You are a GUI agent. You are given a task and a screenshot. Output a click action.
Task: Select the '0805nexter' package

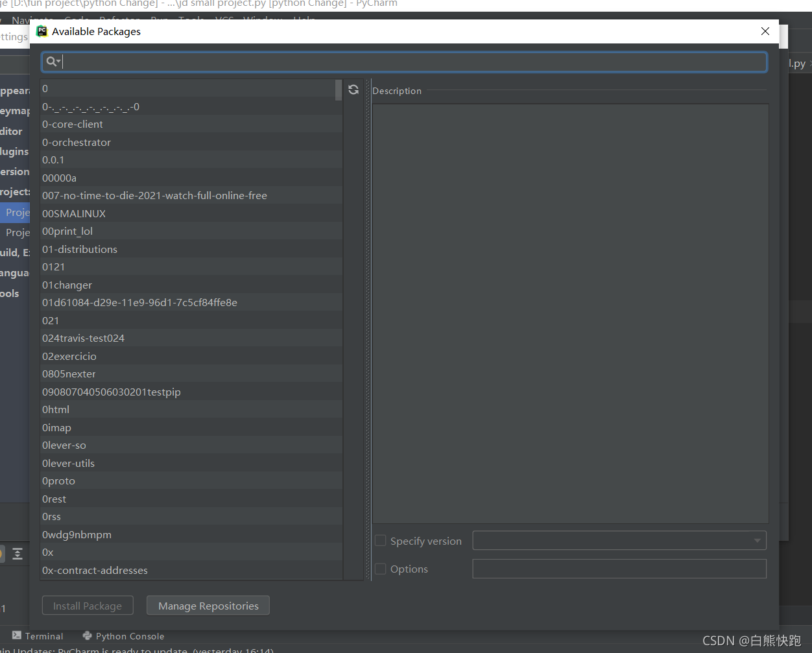click(x=191, y=374)
